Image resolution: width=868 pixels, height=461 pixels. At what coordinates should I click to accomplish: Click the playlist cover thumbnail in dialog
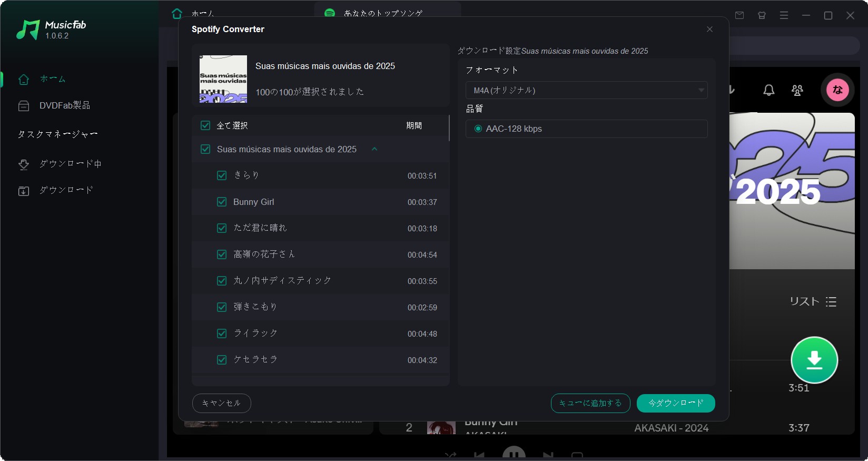(223, 79)
